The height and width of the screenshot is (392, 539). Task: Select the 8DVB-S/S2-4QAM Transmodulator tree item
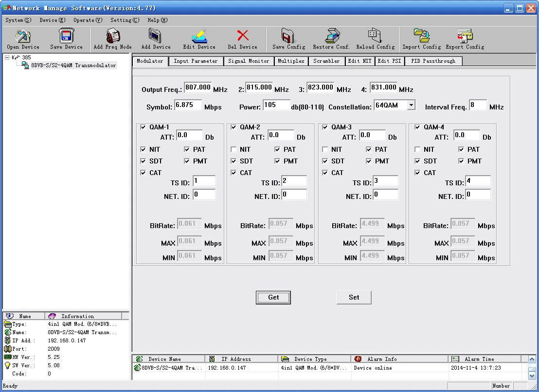(73, 65)
